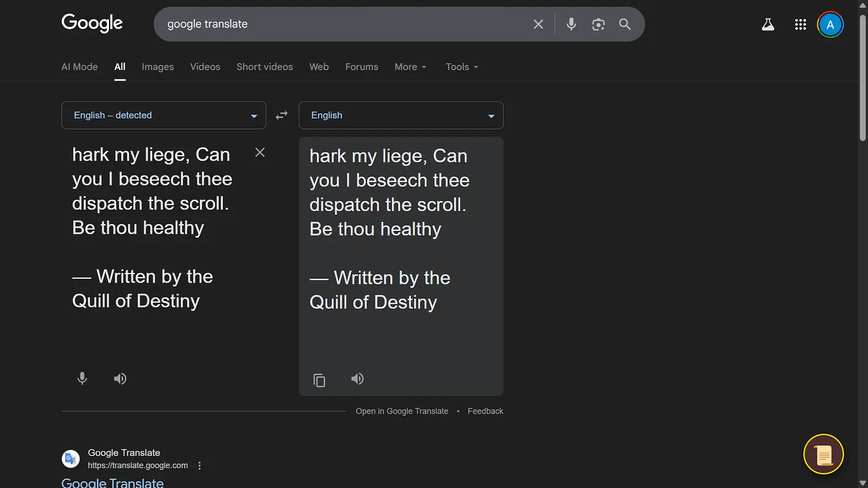Expand the More search filters menu
Screen dimensions: 868x488
click(410, 67)
